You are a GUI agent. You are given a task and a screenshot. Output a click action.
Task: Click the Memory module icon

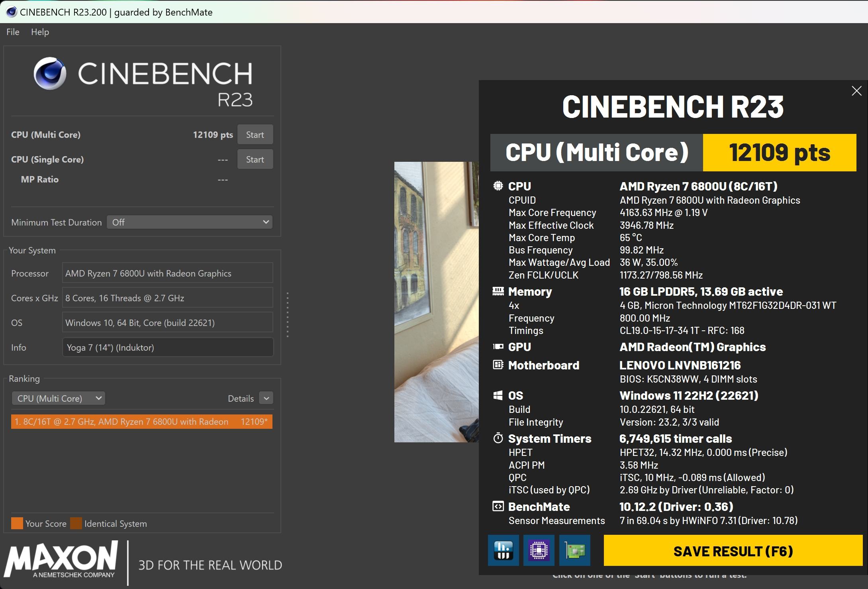click(x=498, y=291)
